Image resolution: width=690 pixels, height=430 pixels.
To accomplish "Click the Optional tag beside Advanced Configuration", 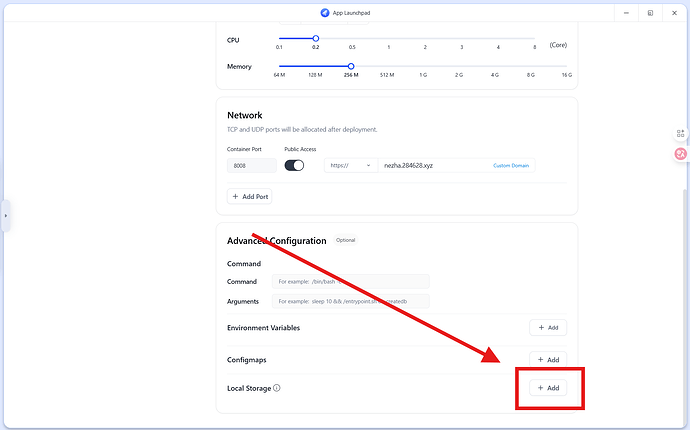I will pos(345,240).
